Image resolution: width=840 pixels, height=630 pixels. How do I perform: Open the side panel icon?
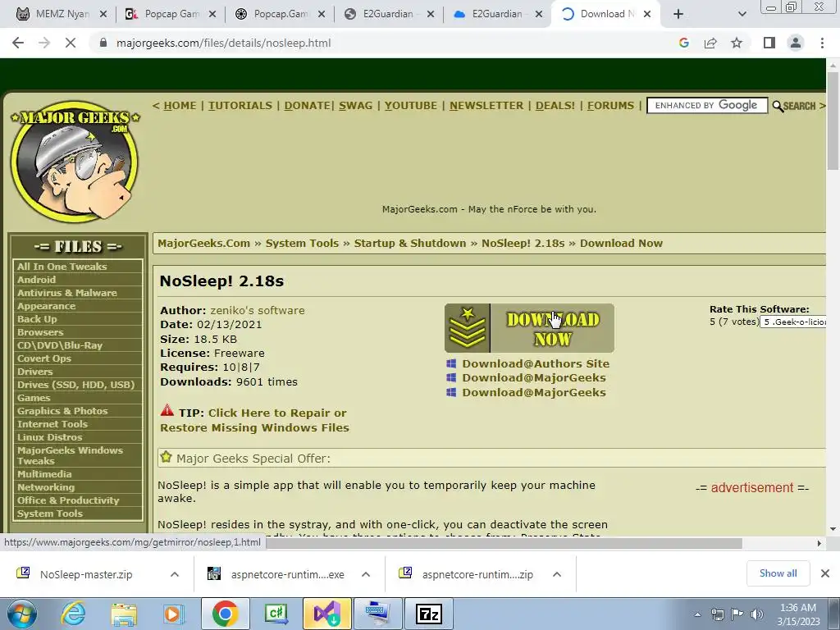pyautogui.click(x=769, y=43)
